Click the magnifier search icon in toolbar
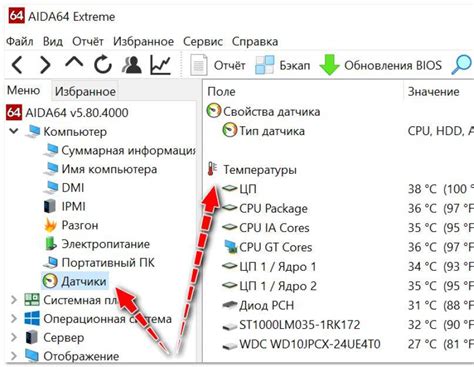 point(462,65)
